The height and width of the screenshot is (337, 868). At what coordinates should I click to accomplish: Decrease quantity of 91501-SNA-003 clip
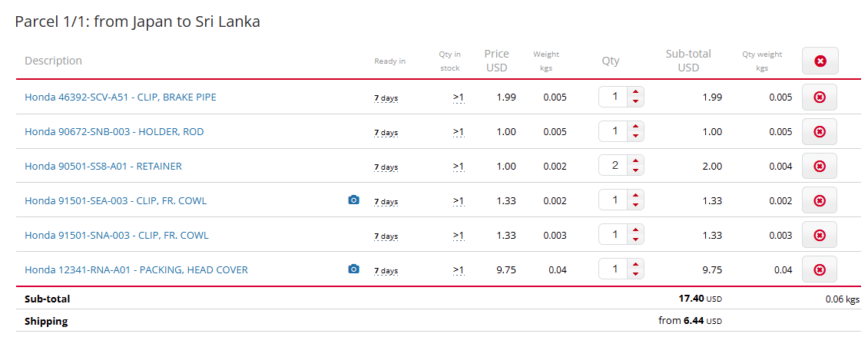pyautogui.click(x=635, y=239)
